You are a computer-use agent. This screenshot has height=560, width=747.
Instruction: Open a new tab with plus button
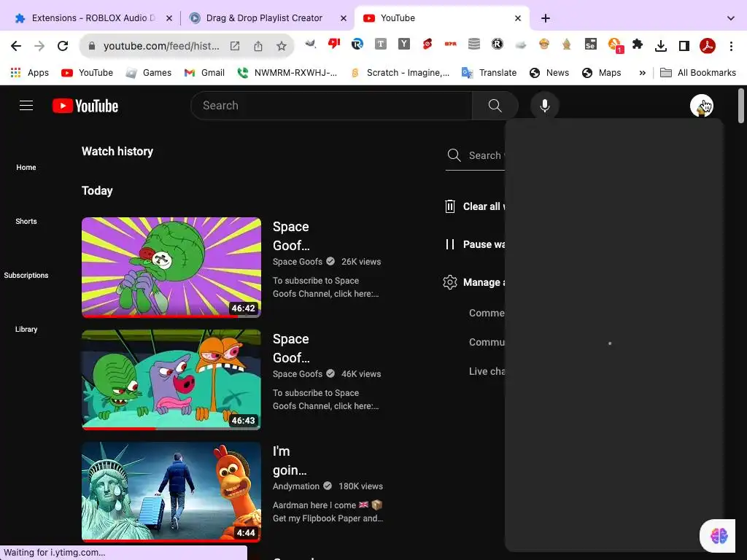pyautogui.click(x=546, y=18)
